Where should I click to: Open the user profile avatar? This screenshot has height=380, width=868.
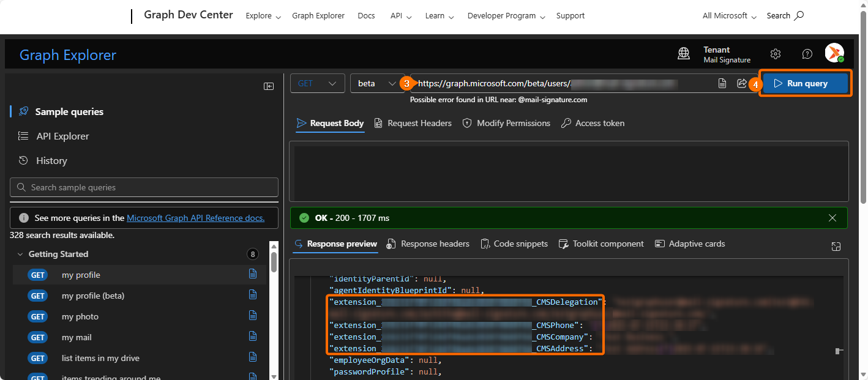[834, 53]
